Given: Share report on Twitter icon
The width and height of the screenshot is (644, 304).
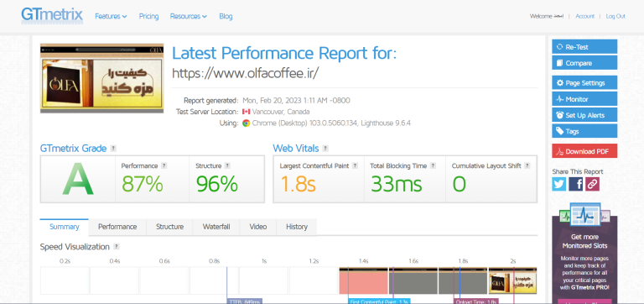Looking at the screenshot, I should tap(559, 184).
